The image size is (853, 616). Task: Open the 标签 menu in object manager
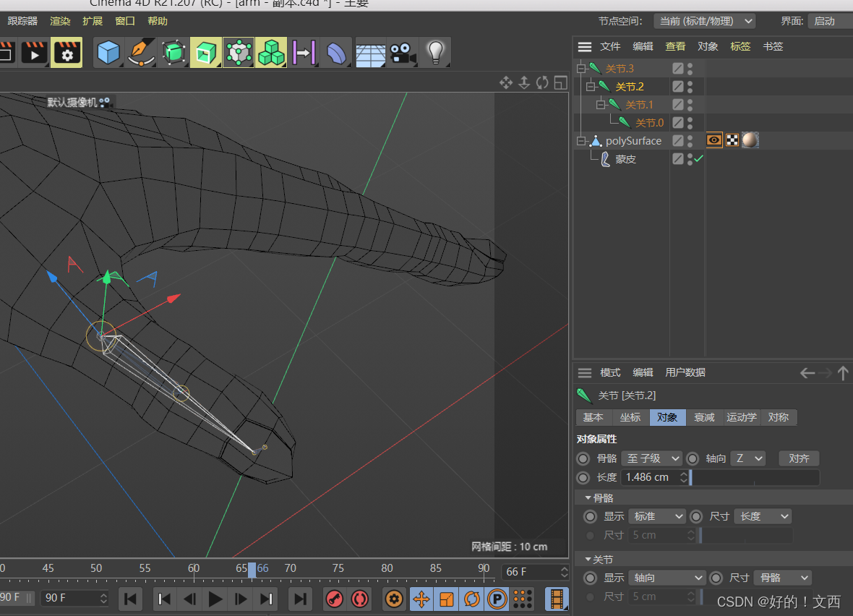click(740, 46)
